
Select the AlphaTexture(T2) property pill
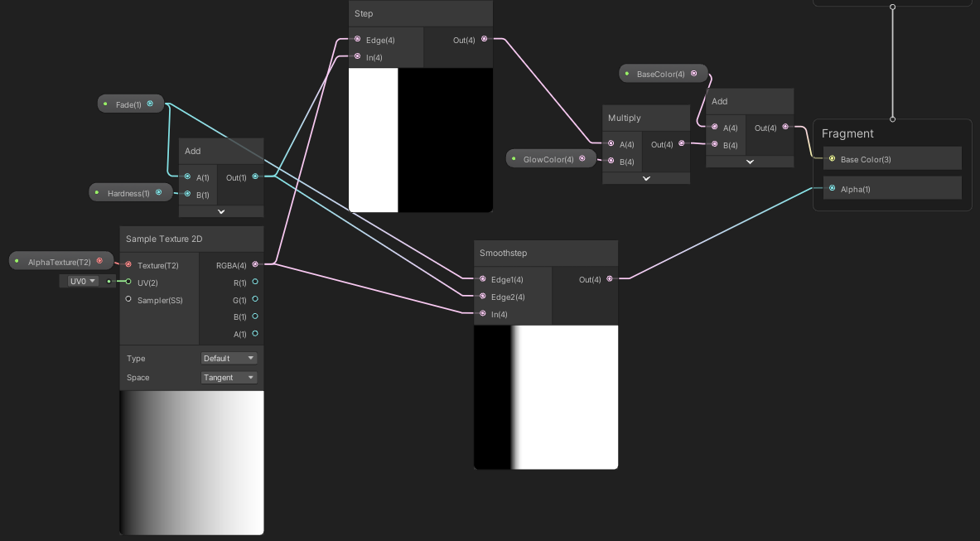(x=61, y=261)
